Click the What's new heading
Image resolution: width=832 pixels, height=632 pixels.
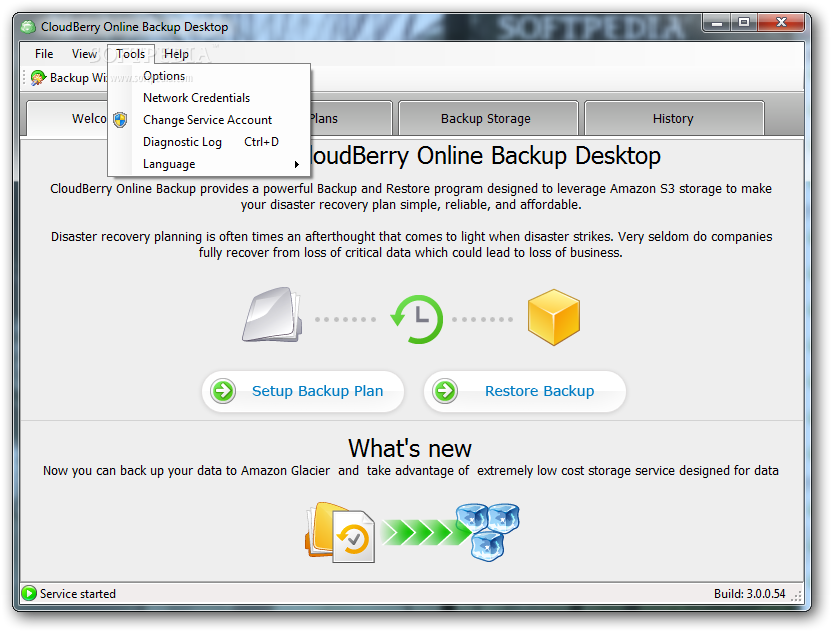point(410,449)
